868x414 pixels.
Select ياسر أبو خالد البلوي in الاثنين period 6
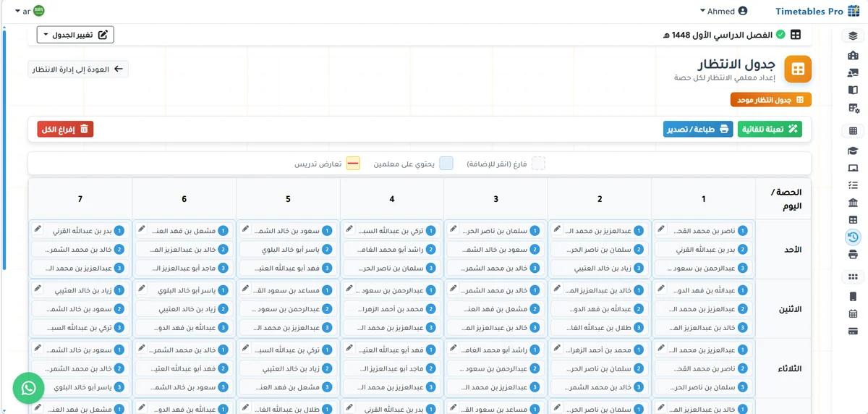point(182,290)
